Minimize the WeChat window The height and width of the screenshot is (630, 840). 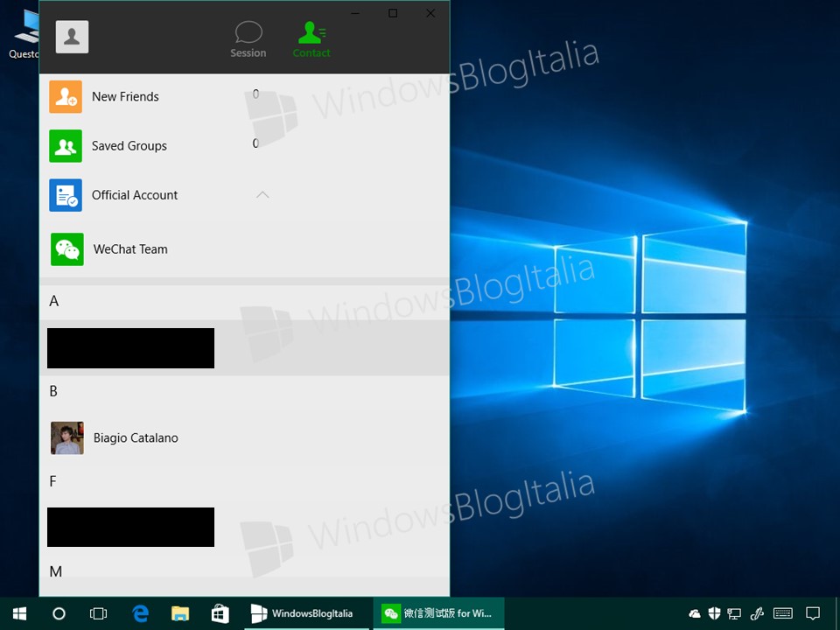[x=355, y=13]
